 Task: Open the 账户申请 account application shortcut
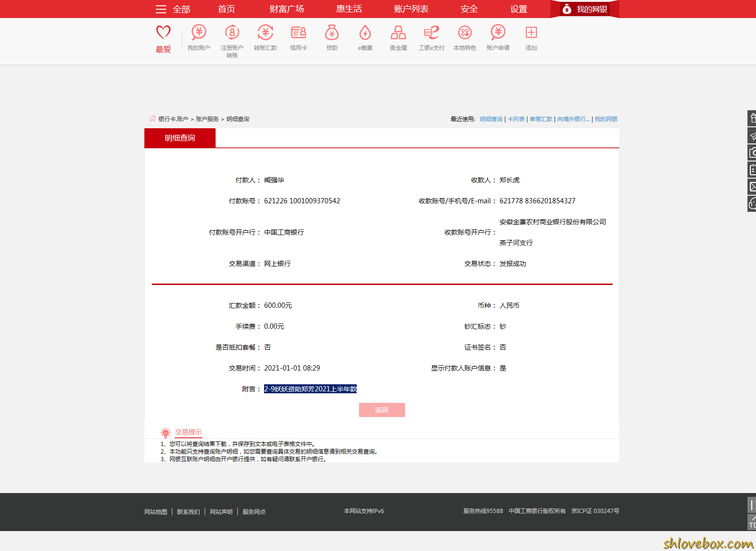(498, 32)
